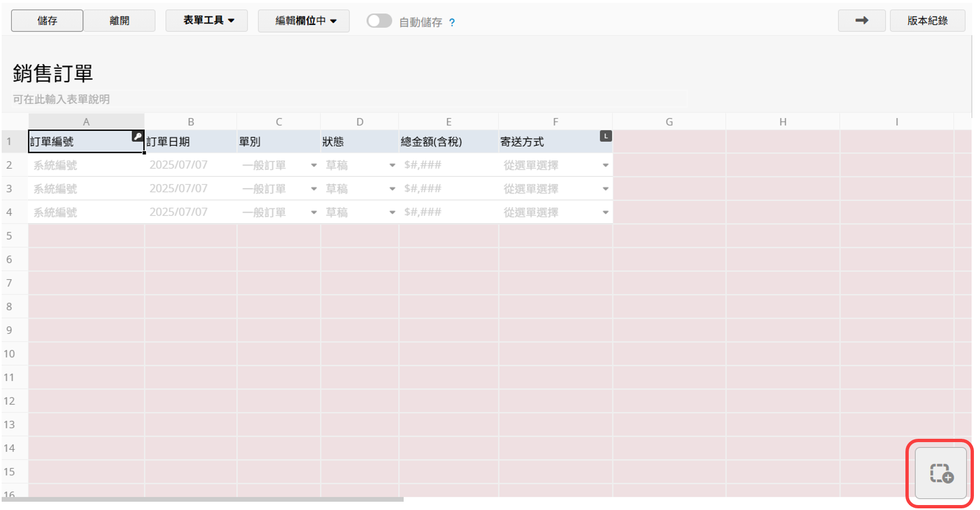Select column B header
The height and width of the screenshot is (510, 980).
(191, 122)
